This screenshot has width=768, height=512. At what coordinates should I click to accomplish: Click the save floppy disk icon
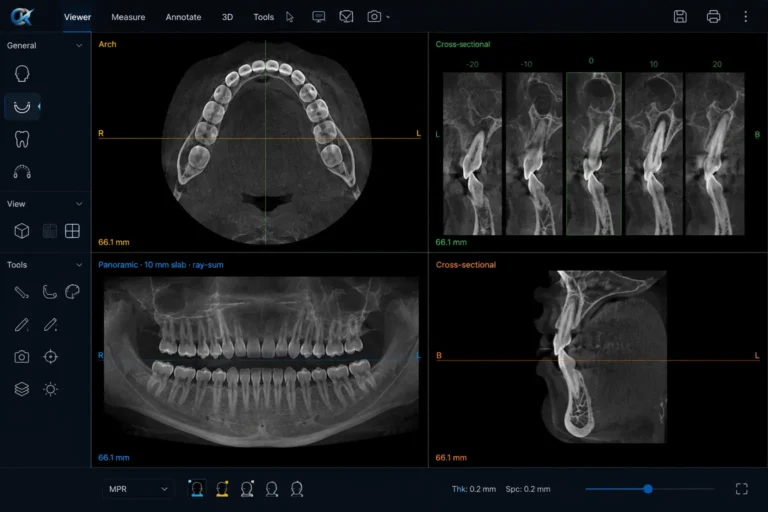[680, 17]
